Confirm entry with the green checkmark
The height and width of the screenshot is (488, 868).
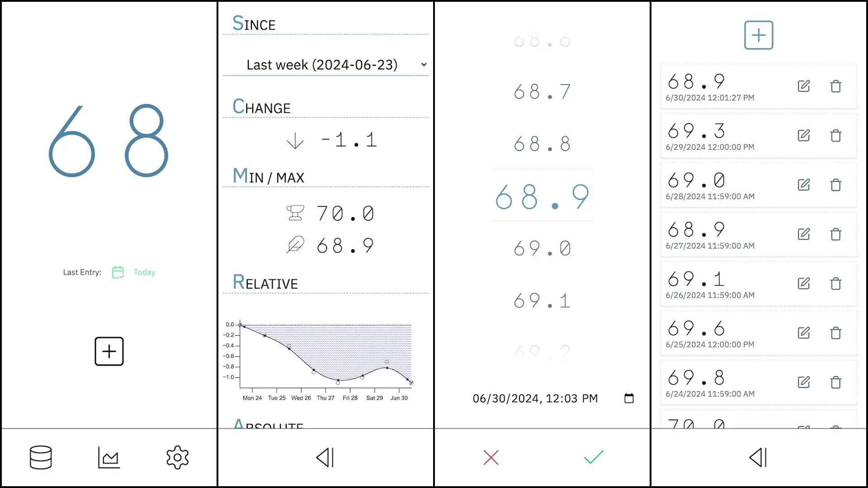(594, 457)
